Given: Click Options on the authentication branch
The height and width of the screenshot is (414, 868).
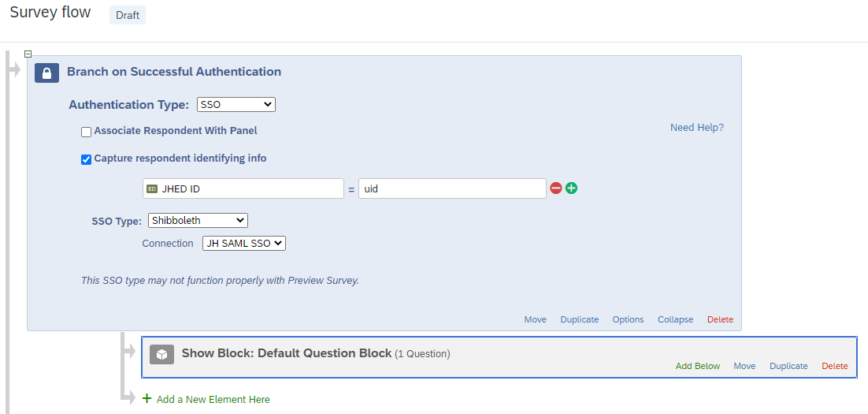Looking at the screenshot, I should click(x=628, y=319).
